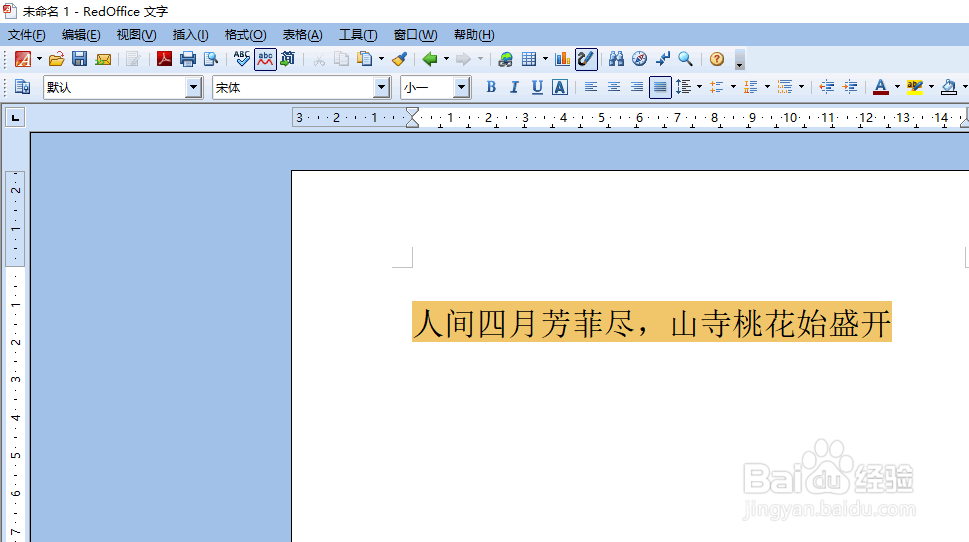Align text right

(x=637, y=87)
